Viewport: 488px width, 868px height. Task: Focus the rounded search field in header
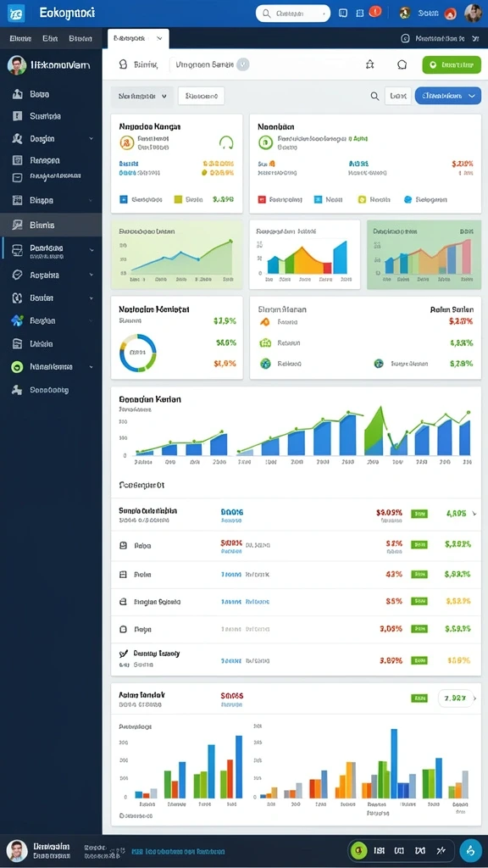(292, 14)
